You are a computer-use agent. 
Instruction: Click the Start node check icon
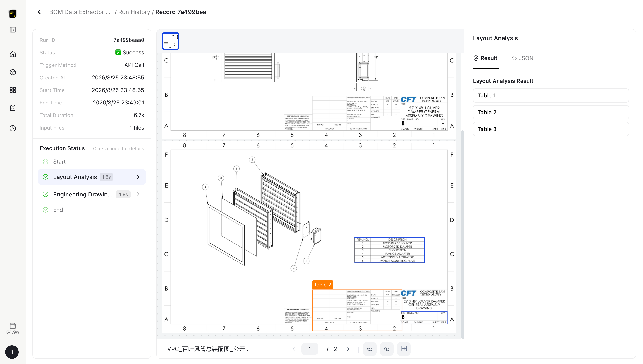(46, 162)
